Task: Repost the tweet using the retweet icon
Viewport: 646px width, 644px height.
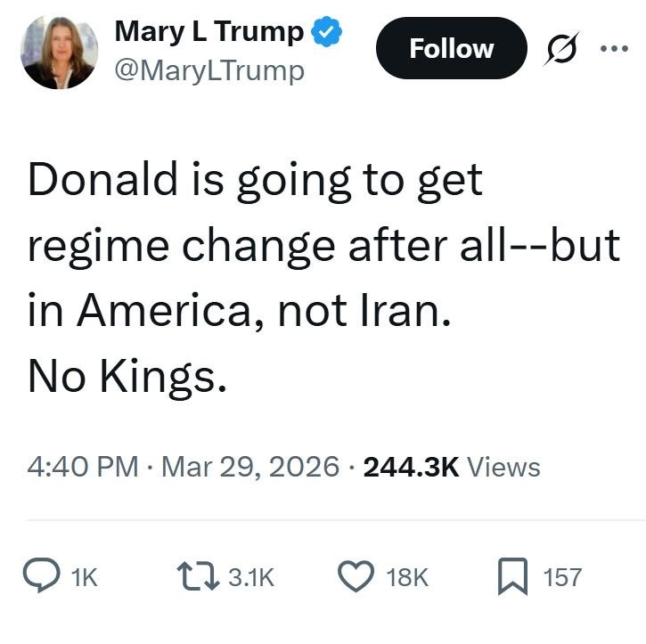Action: click(x=198, y=576)
